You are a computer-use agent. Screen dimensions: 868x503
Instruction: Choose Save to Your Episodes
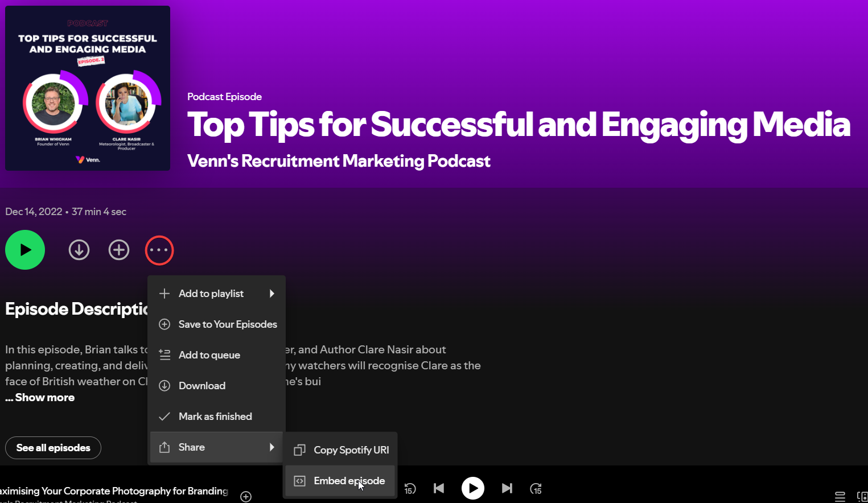(x=216, y=324)
